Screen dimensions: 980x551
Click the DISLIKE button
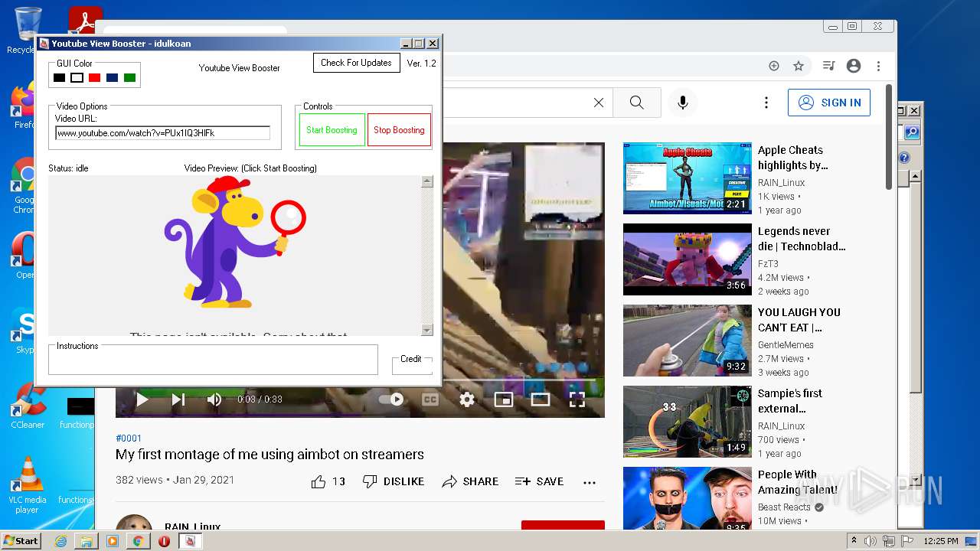[x=394, y=481]
